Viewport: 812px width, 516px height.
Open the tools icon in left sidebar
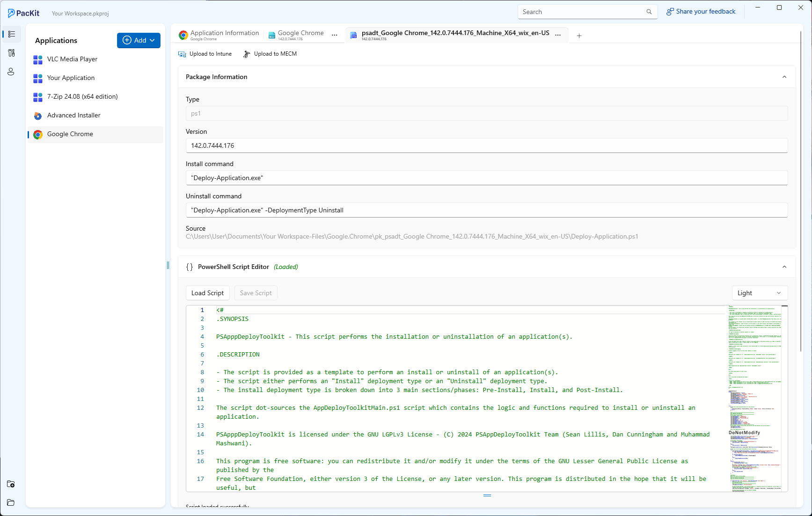pos(12,53)
